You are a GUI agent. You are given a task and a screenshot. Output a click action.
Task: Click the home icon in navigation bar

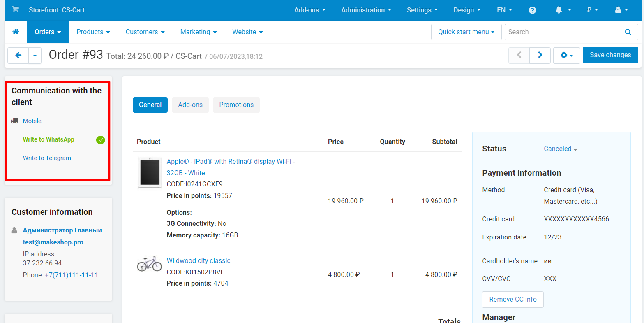coord(16,32)
